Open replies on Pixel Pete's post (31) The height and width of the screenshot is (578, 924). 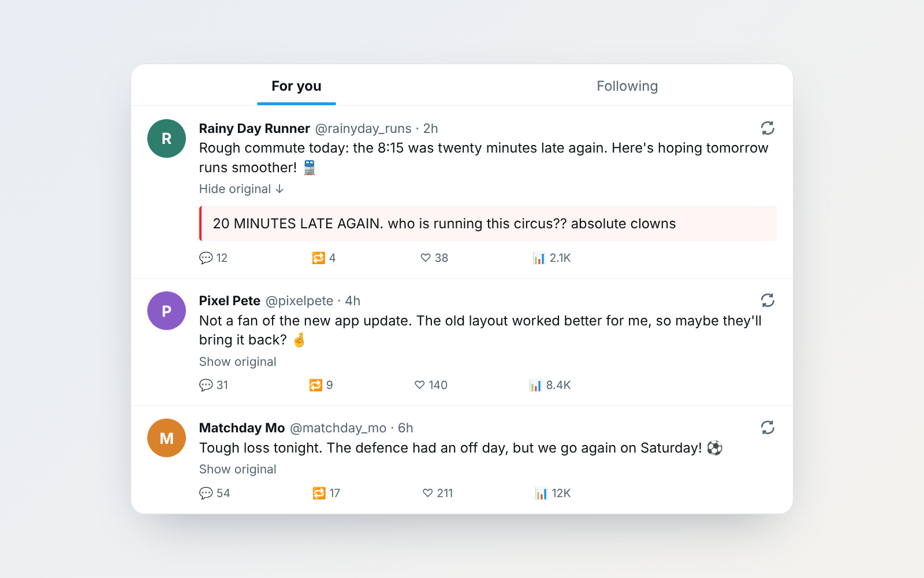click(x=214, y=385)
